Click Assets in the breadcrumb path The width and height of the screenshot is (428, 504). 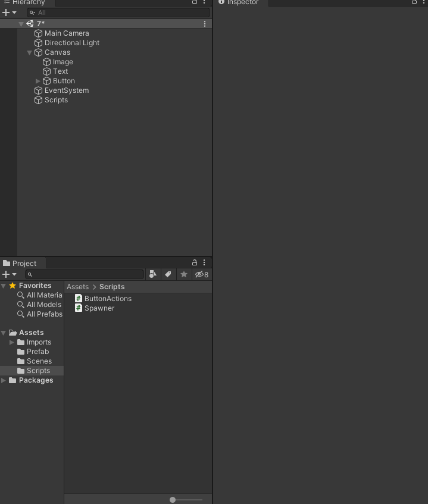pos(77,286)
